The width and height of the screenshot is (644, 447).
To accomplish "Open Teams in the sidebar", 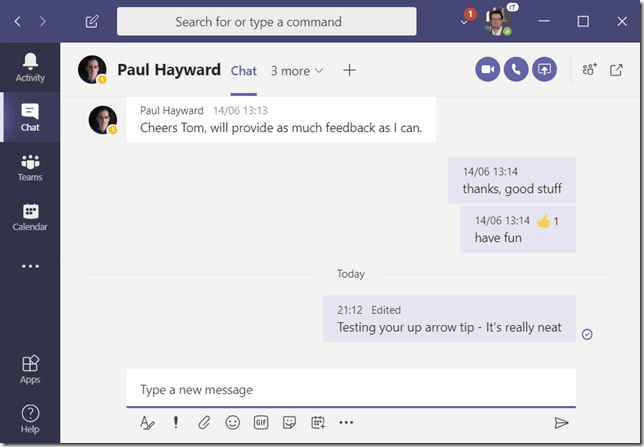I will click(30, 168).
